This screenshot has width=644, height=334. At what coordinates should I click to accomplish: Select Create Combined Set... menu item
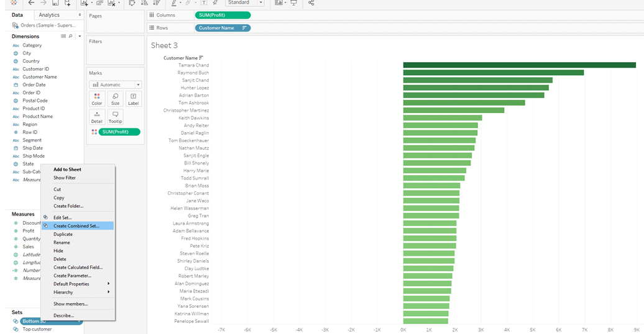(78, 226)
